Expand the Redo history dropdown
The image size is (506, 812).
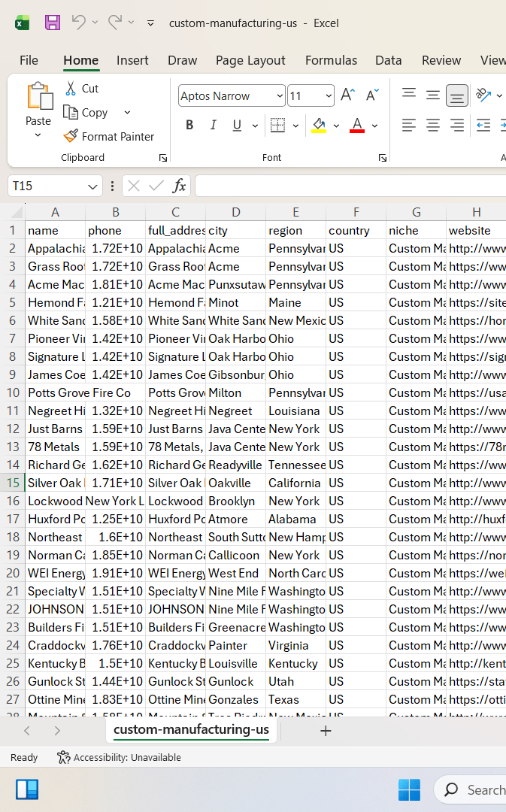tap(131, 23)
